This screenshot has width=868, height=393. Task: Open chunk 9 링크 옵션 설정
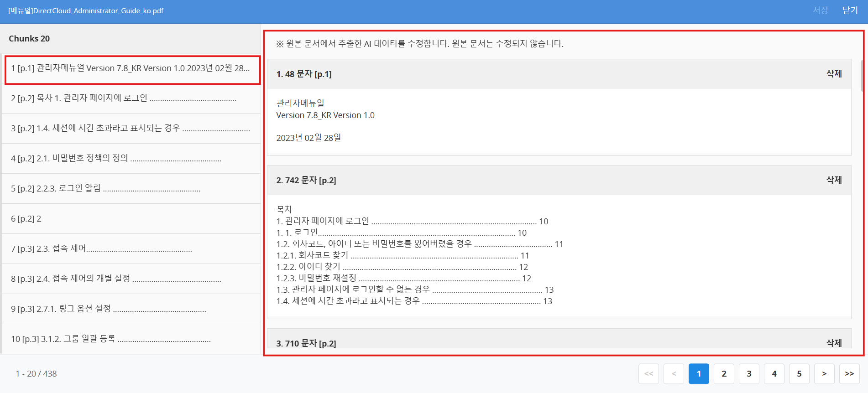coord(132,309)
